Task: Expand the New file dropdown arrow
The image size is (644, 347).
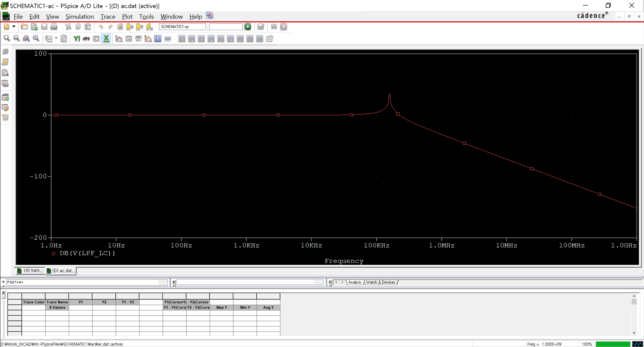Action: click(14, 26)
